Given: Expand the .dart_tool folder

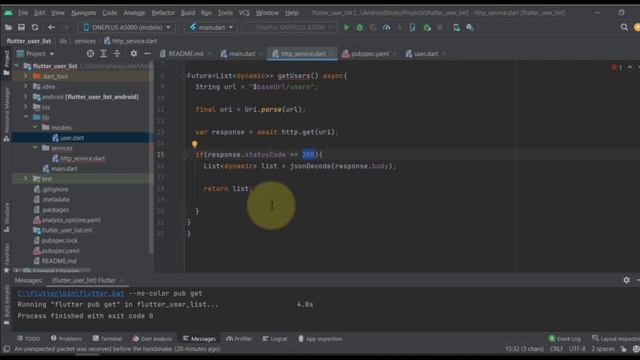Looking at the screenshot, I should (26, 76).
